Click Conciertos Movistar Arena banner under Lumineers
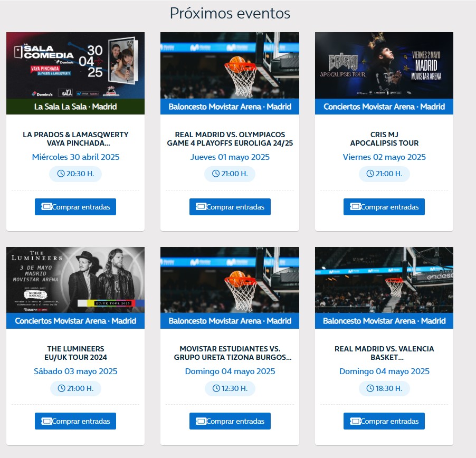Screen dimensions: 476x458 click(75, 321)
